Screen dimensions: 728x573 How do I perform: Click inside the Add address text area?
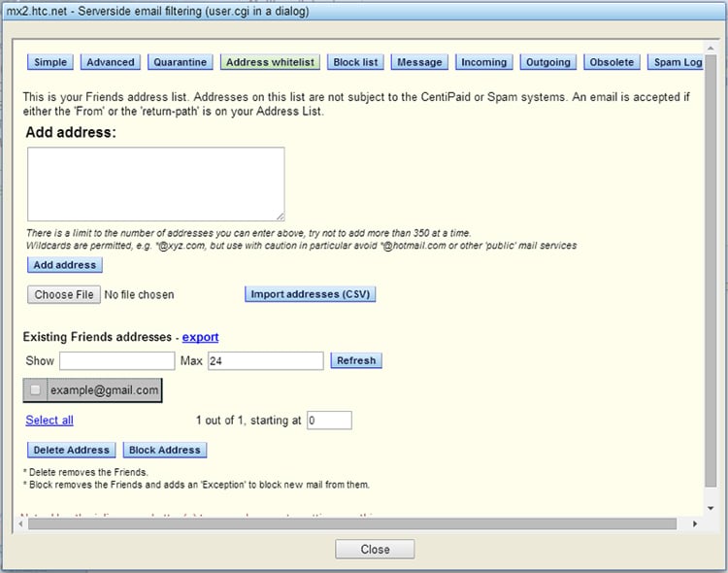[156, 184]
